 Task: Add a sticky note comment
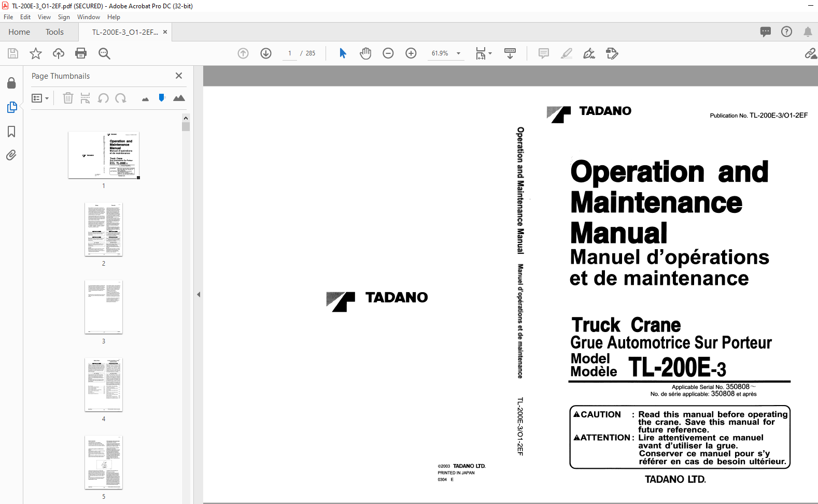[544, 53]
